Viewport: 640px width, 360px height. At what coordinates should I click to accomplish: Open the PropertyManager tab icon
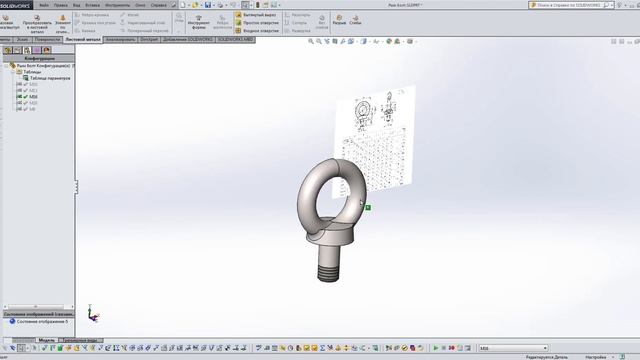[18, 50]
